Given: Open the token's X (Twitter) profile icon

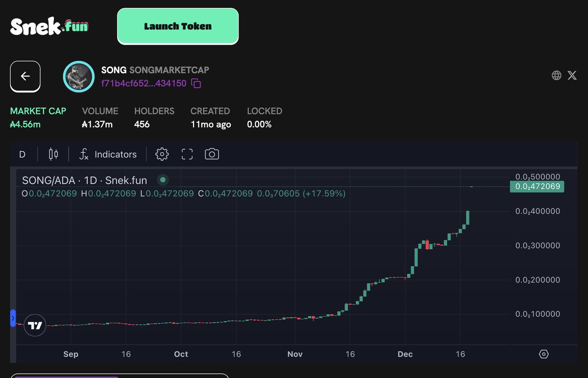Looking at the screenshot, I should point(572,75).
